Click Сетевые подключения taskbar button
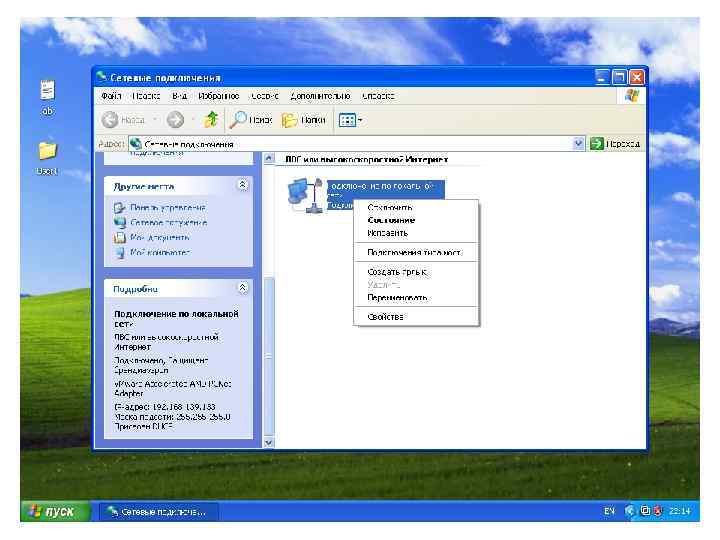The image size is (720, 540). [x=158, y=512]
